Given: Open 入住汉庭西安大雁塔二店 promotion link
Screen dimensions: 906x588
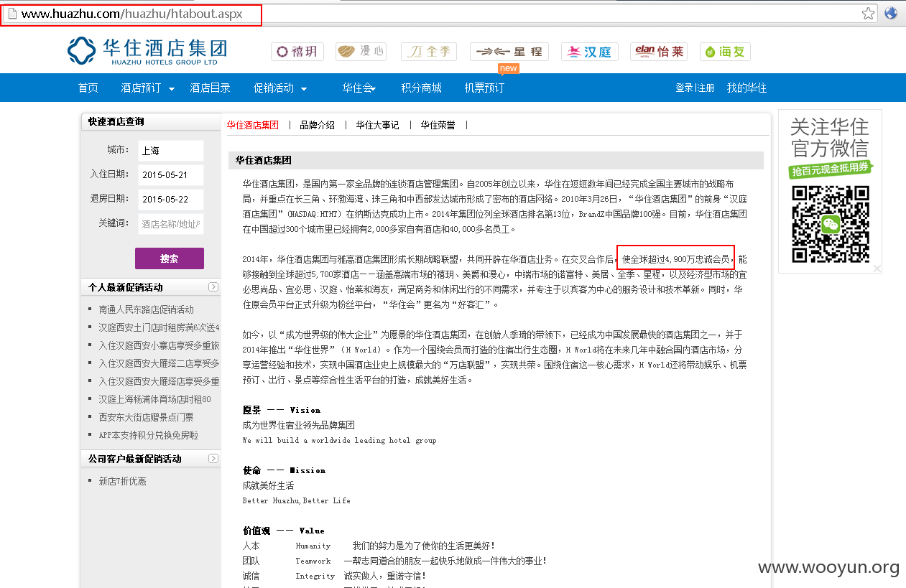Looking at the screenshot, I should click(159, 363).
